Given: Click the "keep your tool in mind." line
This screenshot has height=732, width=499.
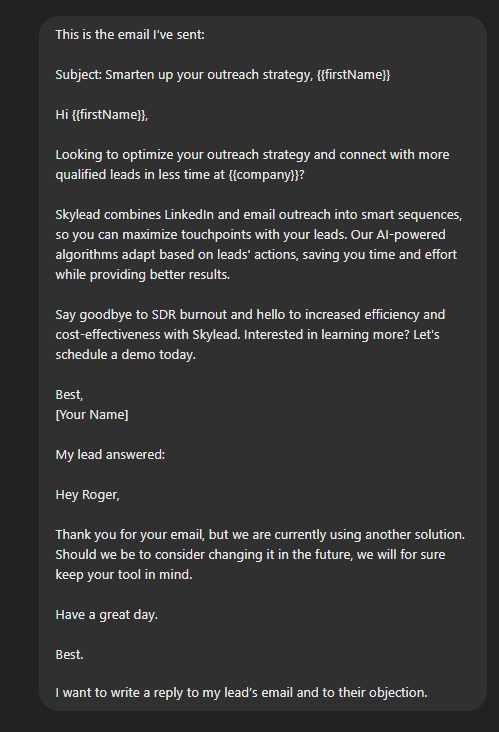Looking at the screenshot, I should tap(124, 575).
